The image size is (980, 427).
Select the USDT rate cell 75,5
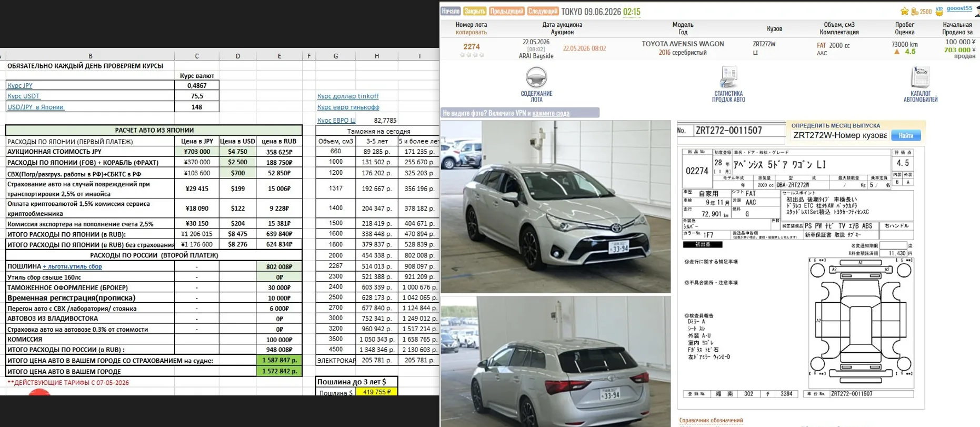click(x=197, y=96)
